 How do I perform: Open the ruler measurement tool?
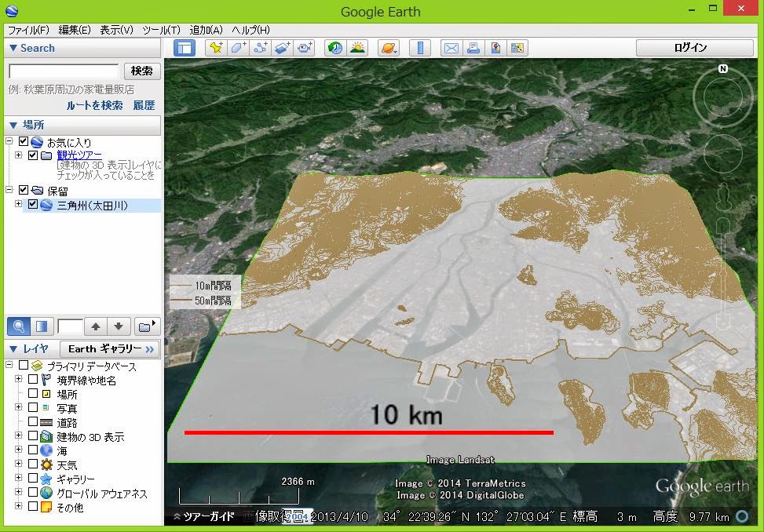pos(420,48)
